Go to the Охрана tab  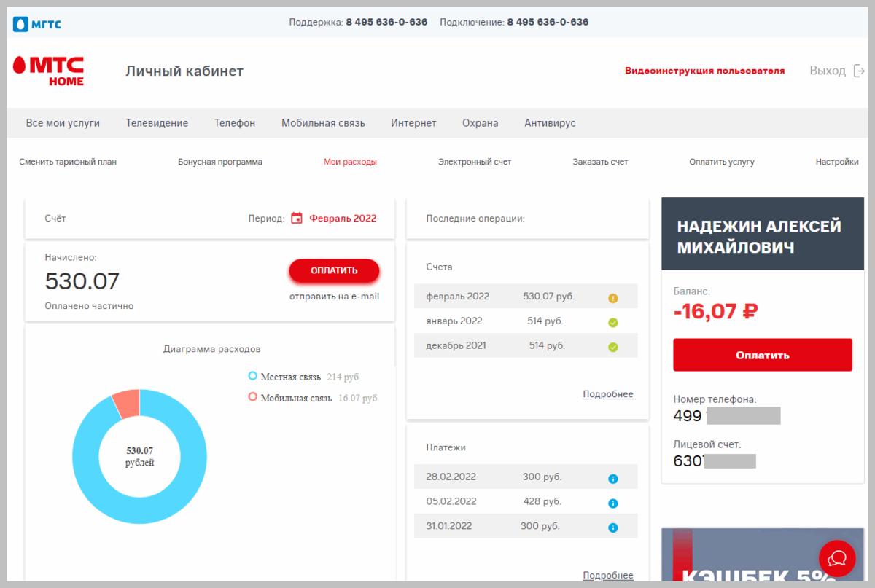tap(481, 123)
